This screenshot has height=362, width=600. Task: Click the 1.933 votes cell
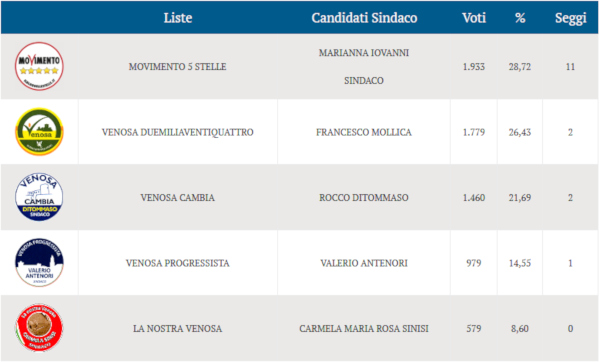pos(474,67)
